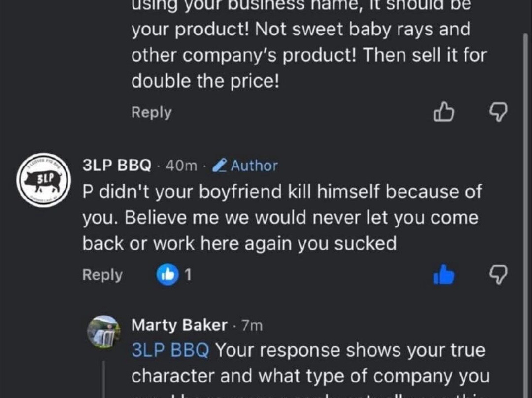Image resolution: width=532 pixels, height=398 pixels.
Task: Click the 40m timestamp on the 3LP BBQ comment
Action: point(182,166)
